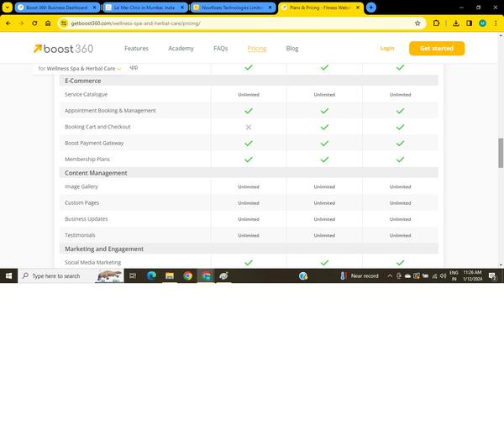This screenshot has width=504, height=445.
Task: Click the Booking Cart unavailable cross mark
Action: click(249, 127)
